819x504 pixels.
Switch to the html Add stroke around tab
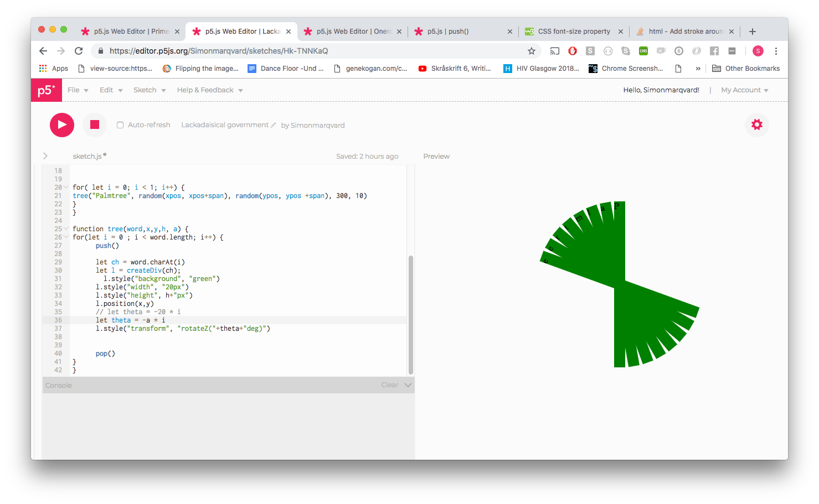coord(685,32)
